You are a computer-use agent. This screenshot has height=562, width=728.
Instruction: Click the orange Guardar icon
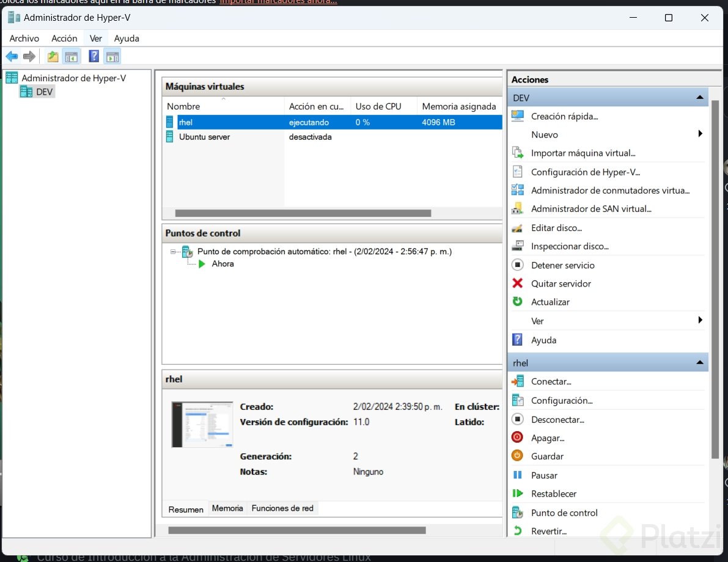(x=517, y=456)
